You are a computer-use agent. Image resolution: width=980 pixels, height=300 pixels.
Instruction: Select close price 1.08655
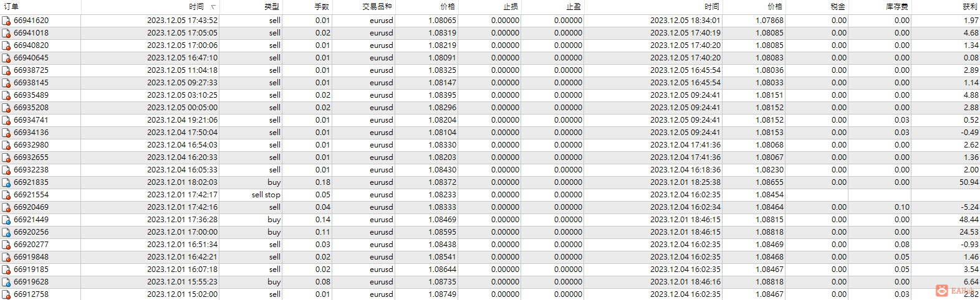(769, 182)
